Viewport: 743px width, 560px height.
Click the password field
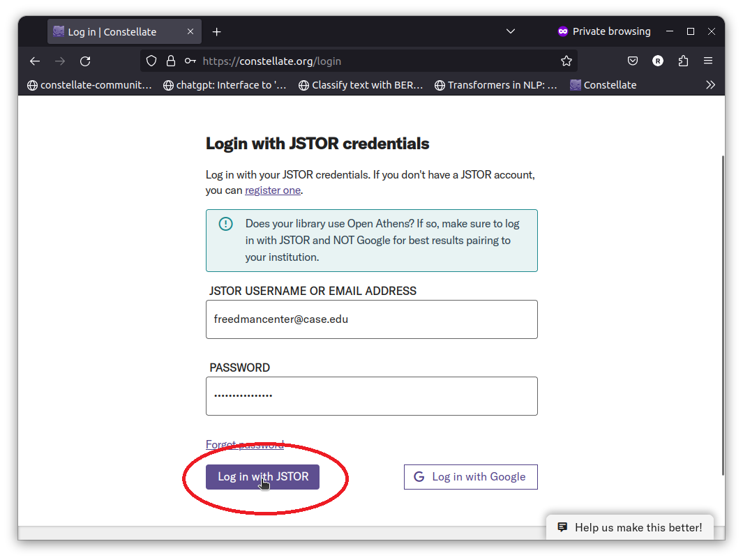371,396
